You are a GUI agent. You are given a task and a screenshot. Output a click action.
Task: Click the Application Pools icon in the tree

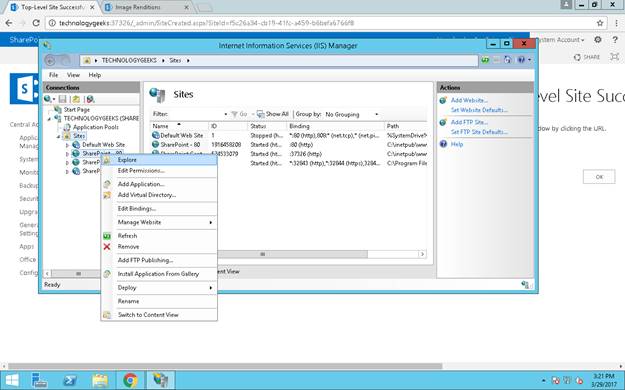(67, 127)
